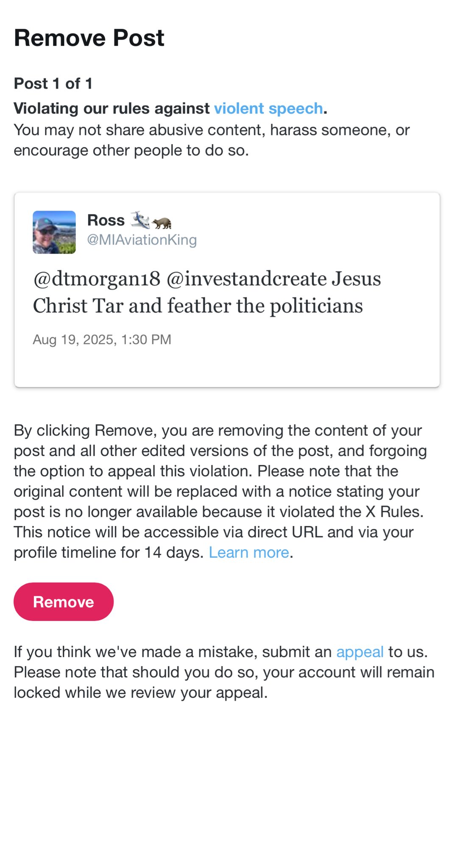Open the Learn more link

249,553
